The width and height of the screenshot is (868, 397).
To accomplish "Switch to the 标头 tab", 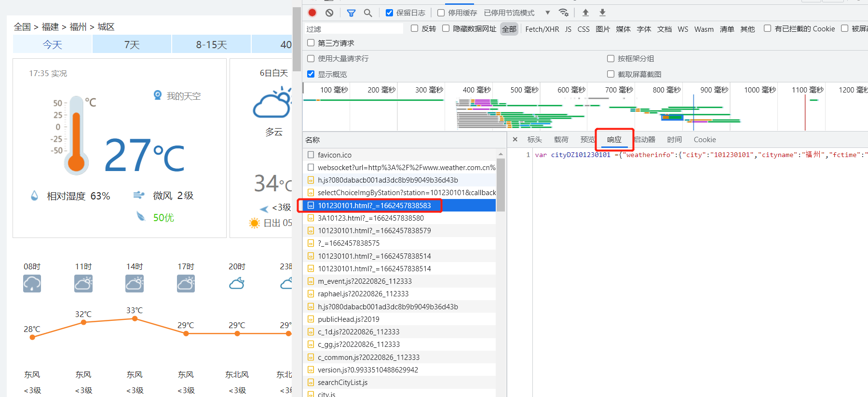I will point(534,140).
